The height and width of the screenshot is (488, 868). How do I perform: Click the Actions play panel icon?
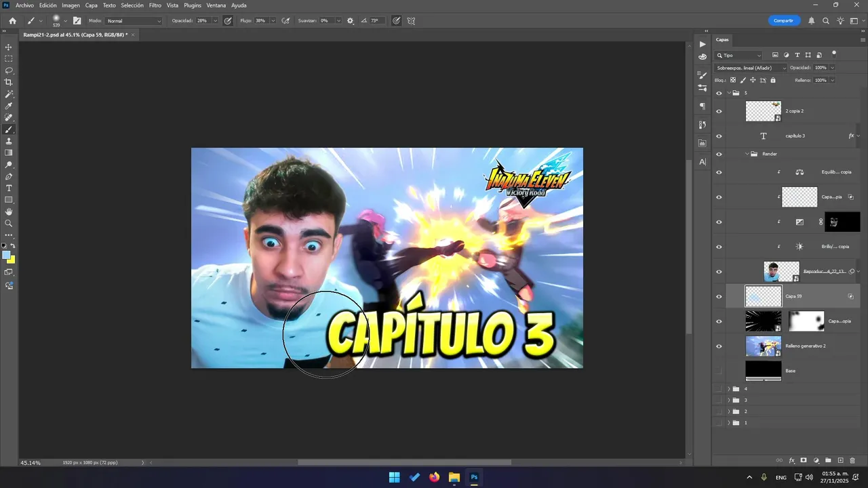(x=703, y=44)
